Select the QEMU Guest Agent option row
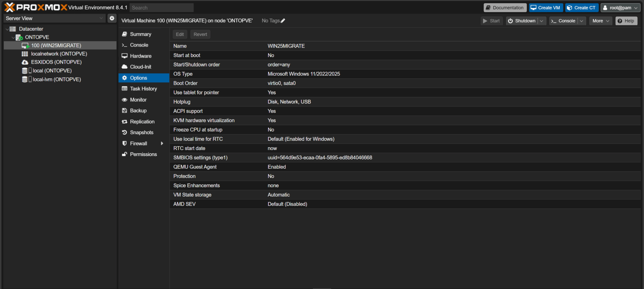 pos(405,167)
